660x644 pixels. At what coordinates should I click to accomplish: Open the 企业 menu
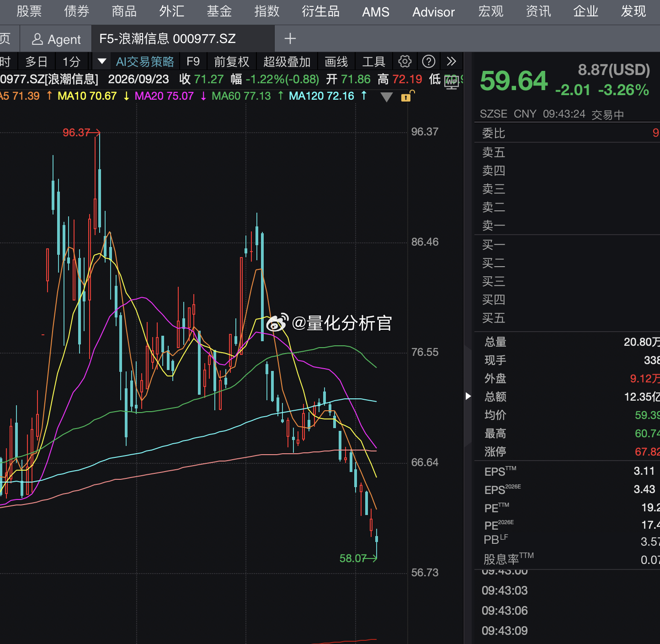click(586, 11)
